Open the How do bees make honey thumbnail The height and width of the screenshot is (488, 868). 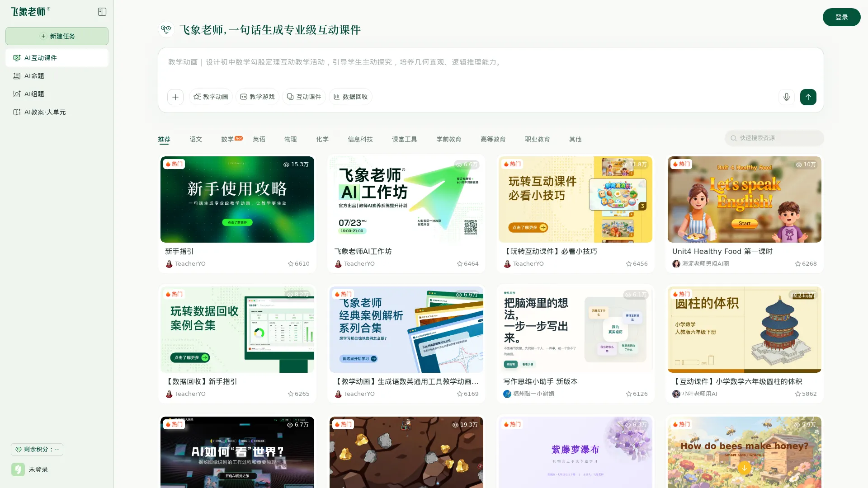click(745, 452)
